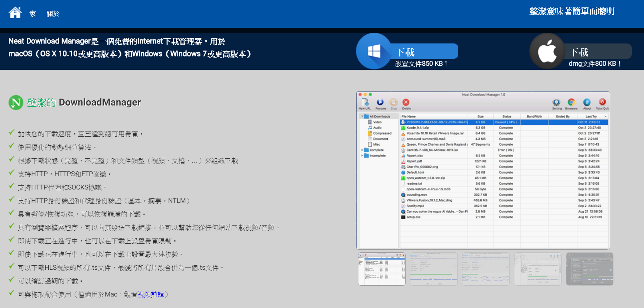Image resolution: width=644 pixels, height=308 pixels.
Task: Select the PCBSD10.2-RELEASE download row
Action: click(504, 122)
